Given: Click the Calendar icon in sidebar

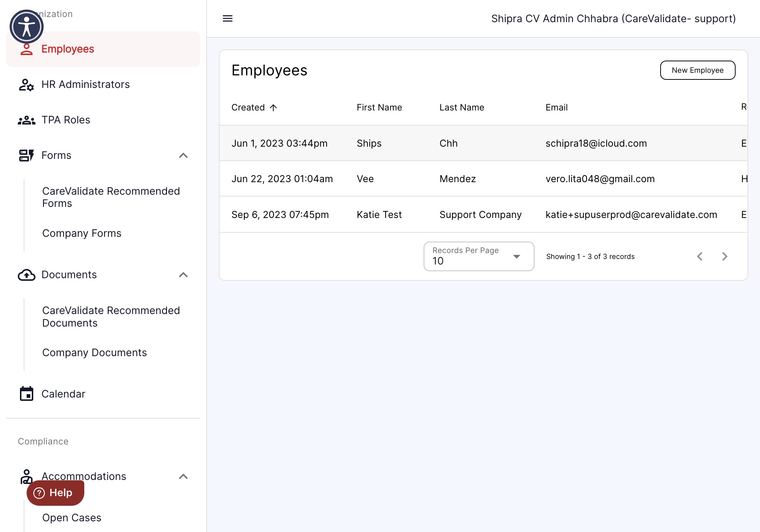Looking at the screenshot, I should (x=27, y=394).
